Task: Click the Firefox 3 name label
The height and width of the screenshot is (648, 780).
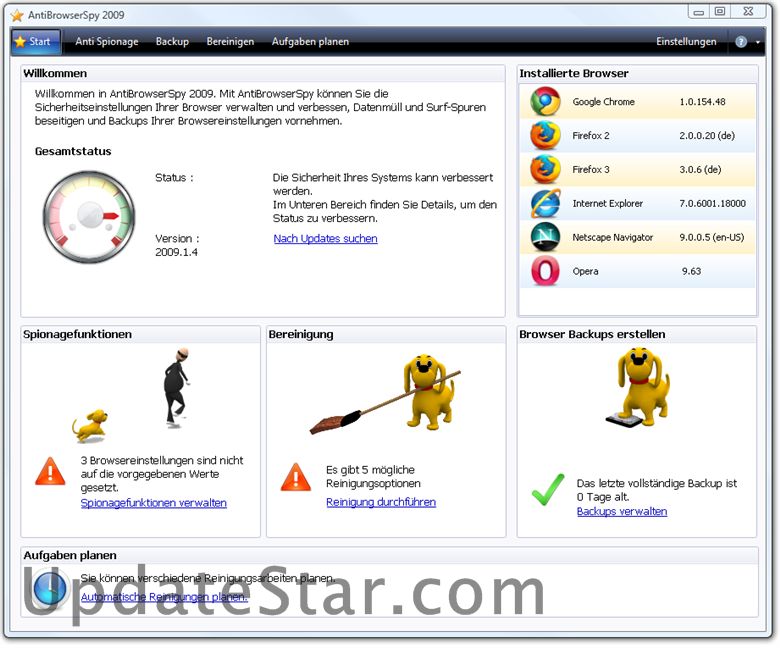Action: [590, 170]
